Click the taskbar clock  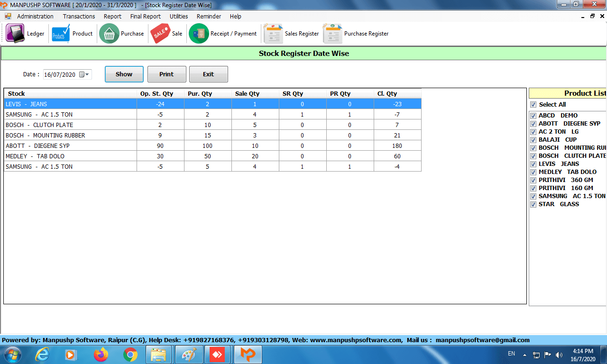(583, 355)
